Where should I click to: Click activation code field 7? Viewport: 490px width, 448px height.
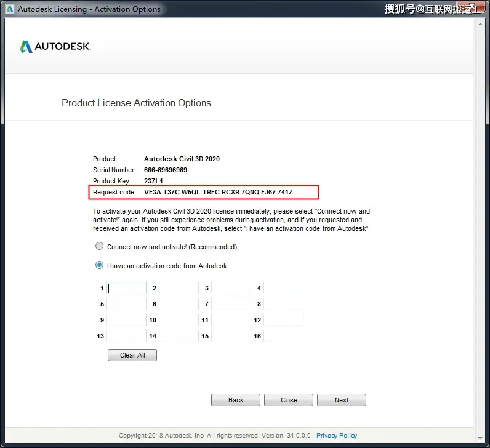[231, 304]
